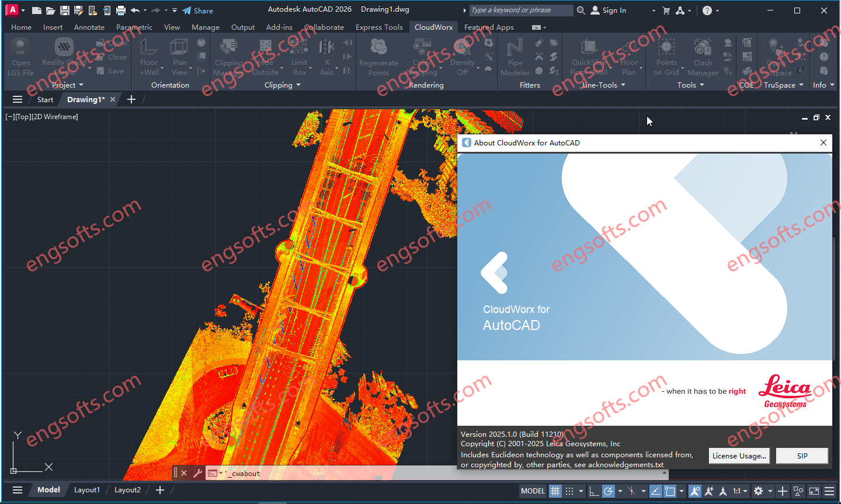Click the Share button
Screen dimensions: 841x504
[197, 11]
